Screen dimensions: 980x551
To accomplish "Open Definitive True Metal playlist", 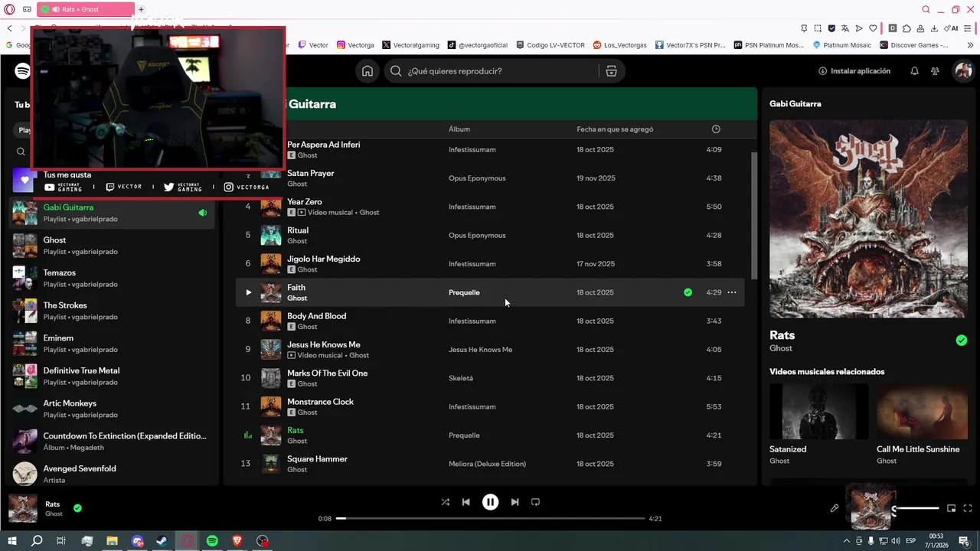I will coord(112,377).
